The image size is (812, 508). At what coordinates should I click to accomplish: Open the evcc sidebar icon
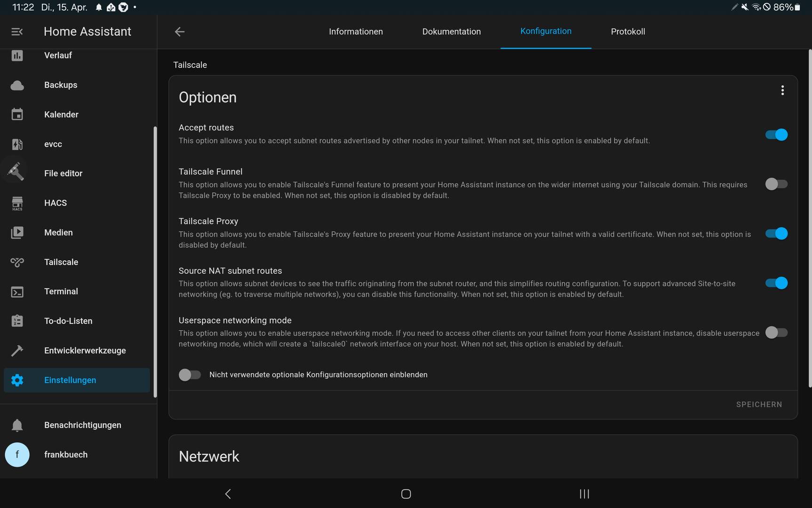(x=17, y=144)
